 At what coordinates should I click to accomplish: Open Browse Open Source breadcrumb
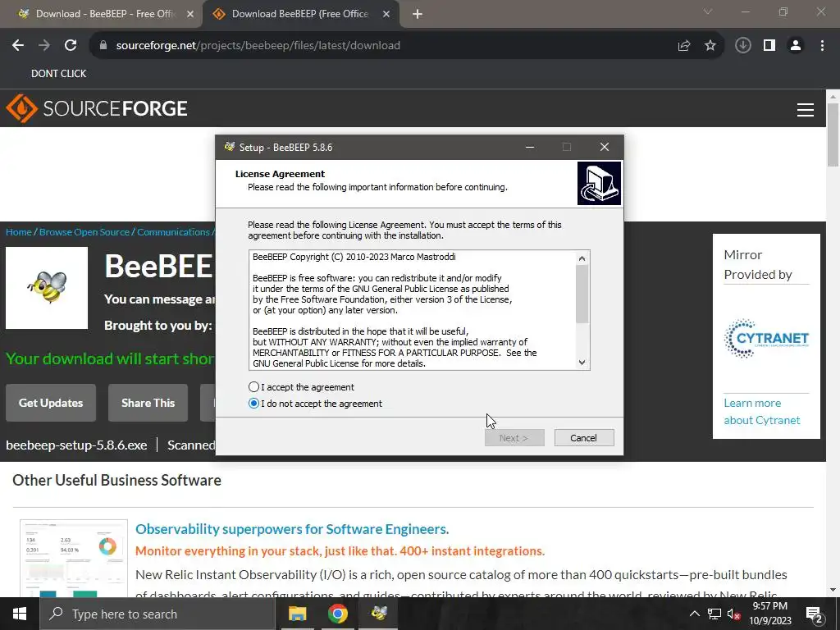(84, 232)
